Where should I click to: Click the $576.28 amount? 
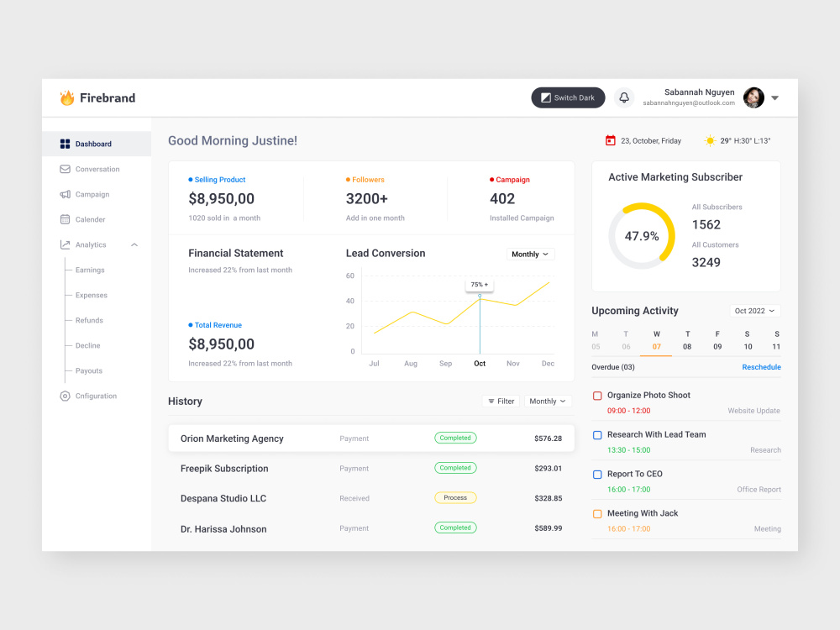point(548,438)
